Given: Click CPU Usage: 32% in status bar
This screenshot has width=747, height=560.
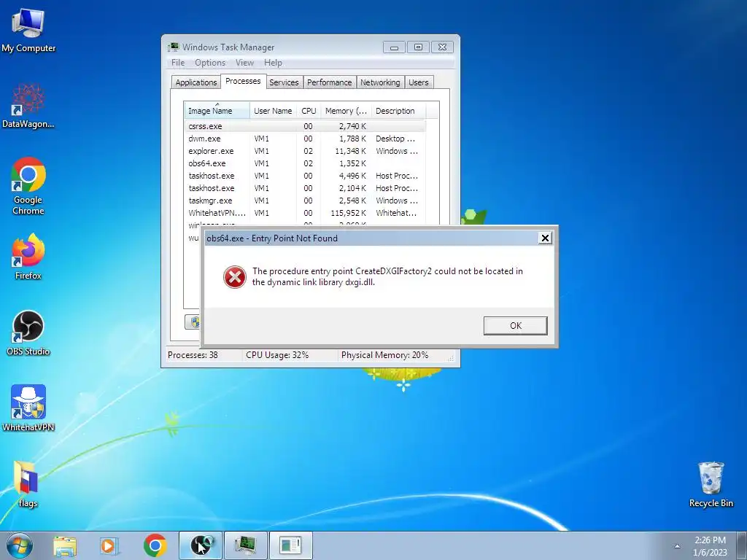Looking at the screenshot, I should [277, 355].
